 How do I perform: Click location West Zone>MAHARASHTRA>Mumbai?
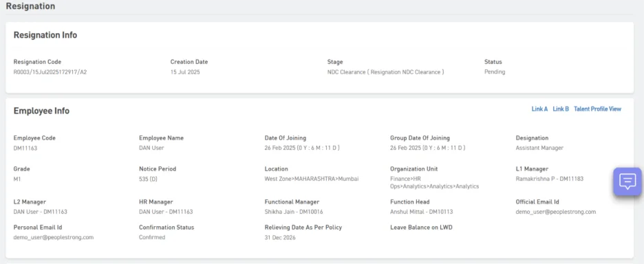click(x=312, y=179)
